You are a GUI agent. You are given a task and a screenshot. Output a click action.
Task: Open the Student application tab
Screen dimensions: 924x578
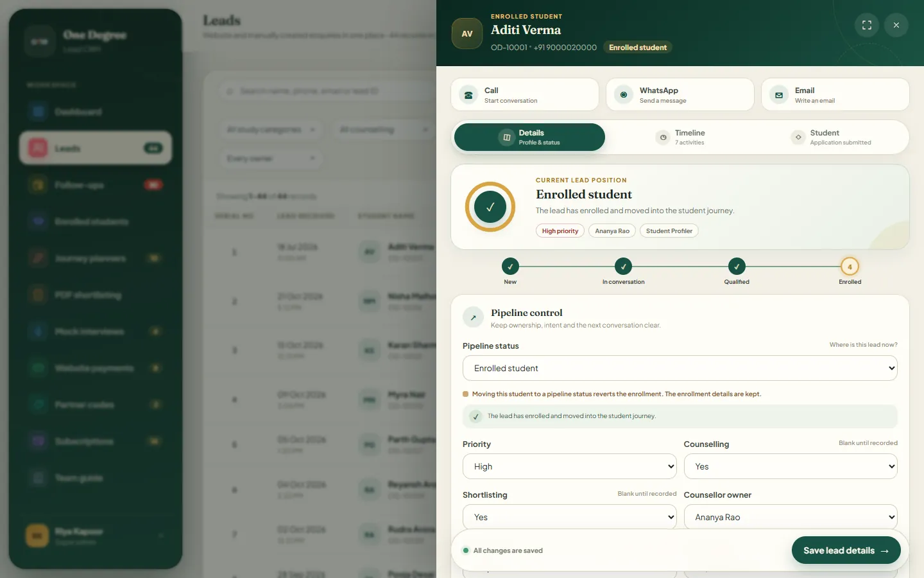point(832,137)
